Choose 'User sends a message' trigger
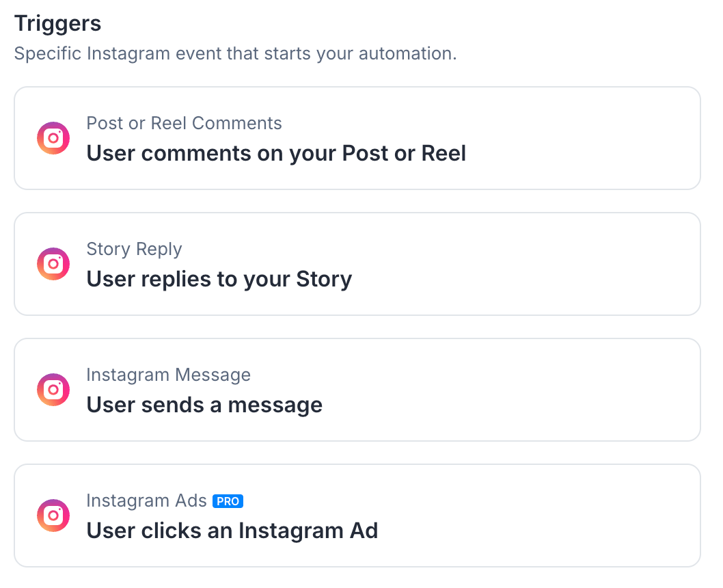The height and width of the screenshot is (588, 723). pyautogui.click(x=204, y=405)
